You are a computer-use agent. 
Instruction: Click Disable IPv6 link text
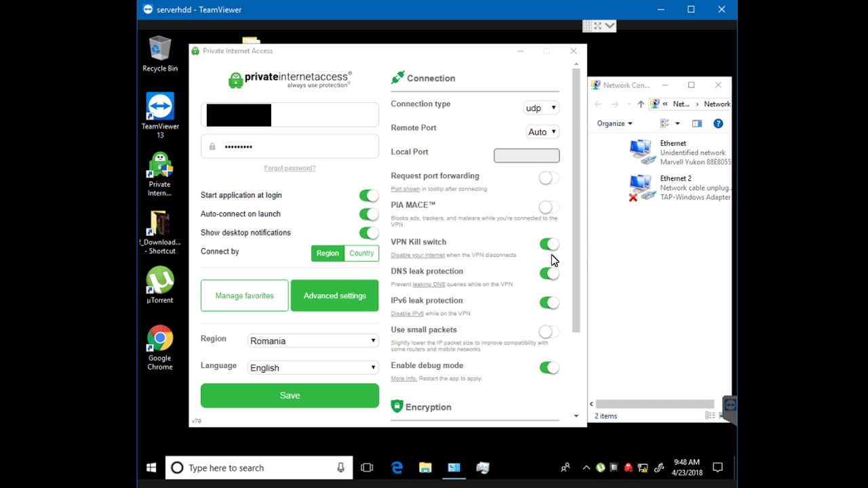(407, 314)
